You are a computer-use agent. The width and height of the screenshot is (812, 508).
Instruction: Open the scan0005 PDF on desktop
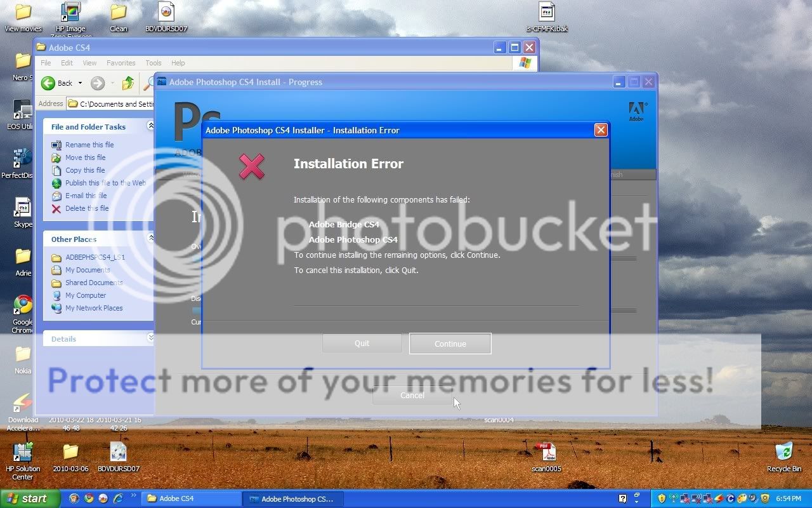546,457
